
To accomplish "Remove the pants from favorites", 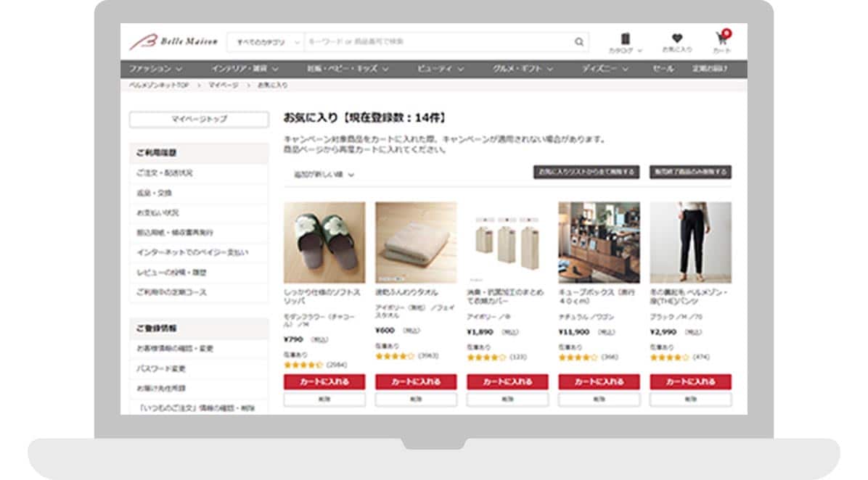I will (x=690, y=400).
